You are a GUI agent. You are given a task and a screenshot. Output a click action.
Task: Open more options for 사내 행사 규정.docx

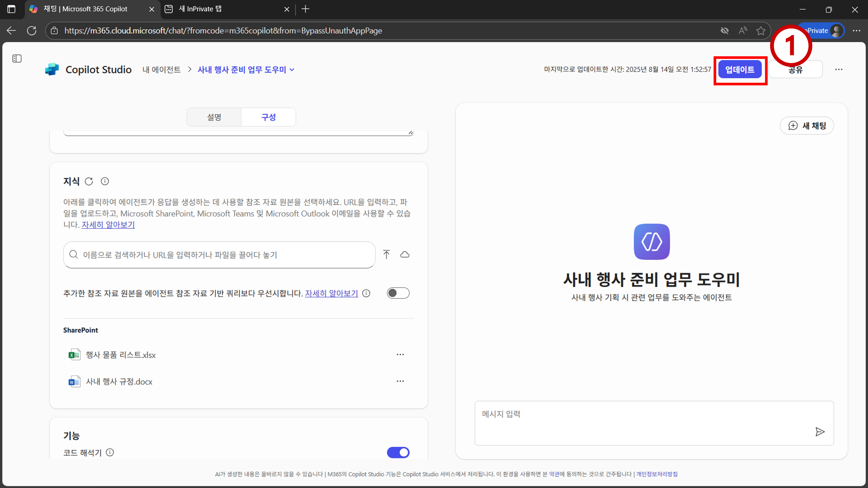[x=400, y=381]
